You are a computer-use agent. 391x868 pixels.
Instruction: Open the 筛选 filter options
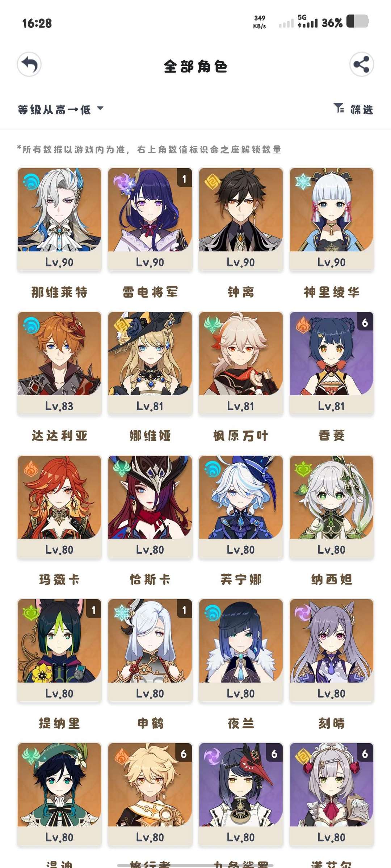pyautogui.click(x=353, y=109)
